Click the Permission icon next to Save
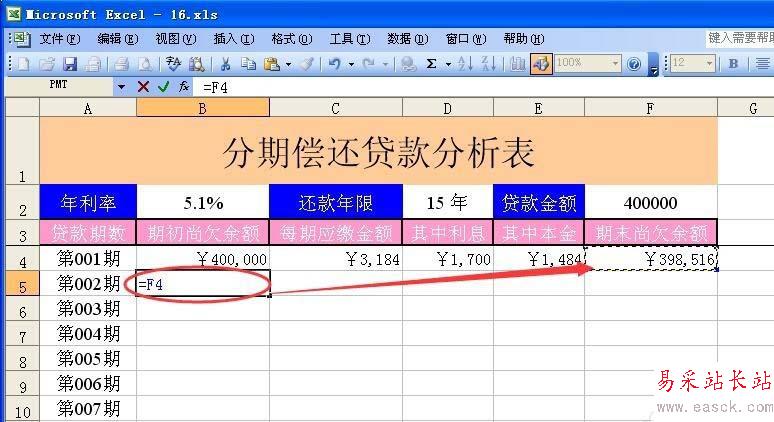774x422 pixels. tap(93, 64)
